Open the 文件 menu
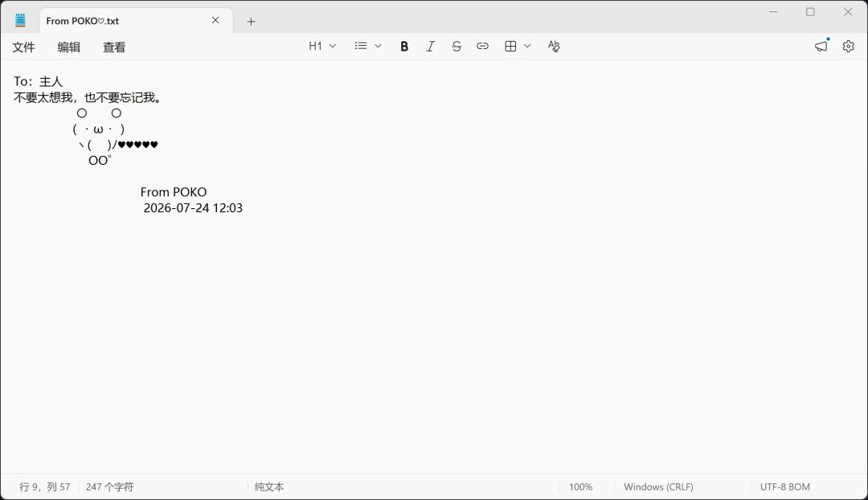This screenshot has height=500, width=868. pyautogui.click(x=24, y=47)
